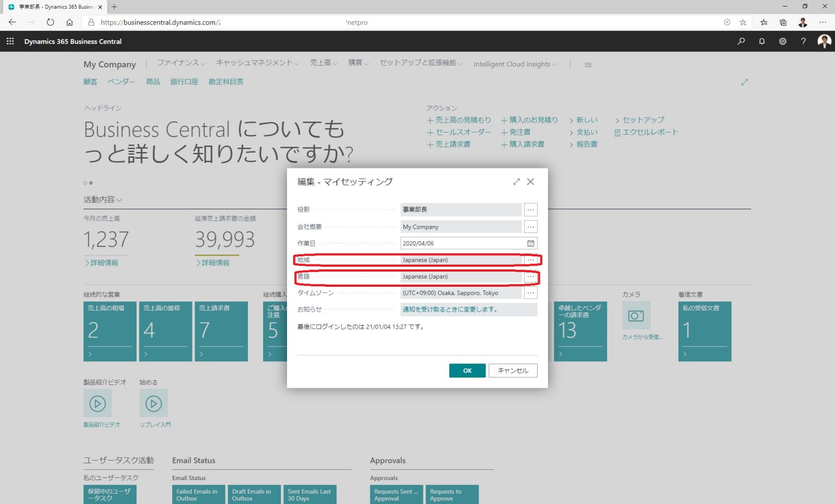Open the time zone lookup ellipsis button
Screen dimensions: 835x504
pos(531,293)
